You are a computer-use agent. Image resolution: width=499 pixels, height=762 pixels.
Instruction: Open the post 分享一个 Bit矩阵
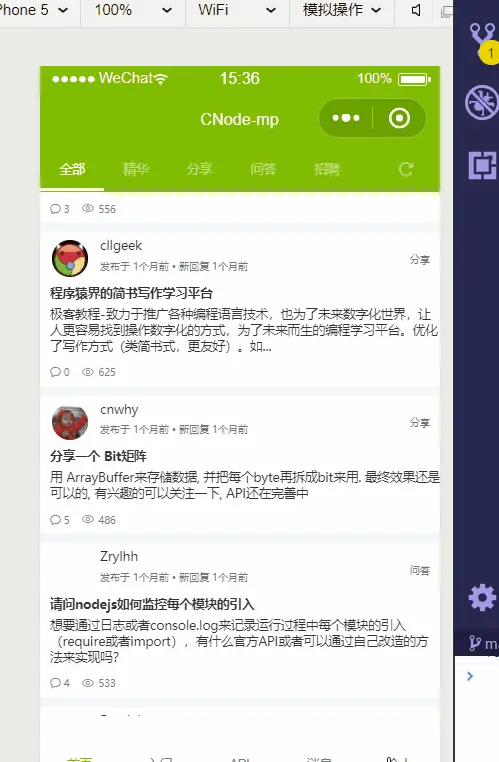coord(98,456)
